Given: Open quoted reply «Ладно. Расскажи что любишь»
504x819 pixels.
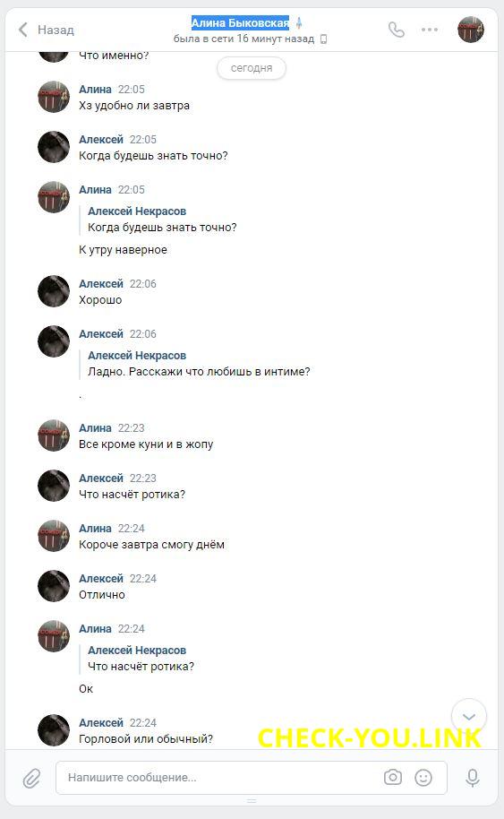Looking at the screenshot, I should pyautogui.click(x=199, y=364).
